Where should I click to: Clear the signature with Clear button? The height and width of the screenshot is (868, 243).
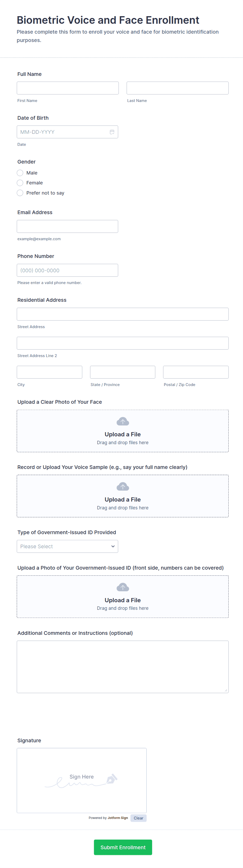(x=138, y=818)
